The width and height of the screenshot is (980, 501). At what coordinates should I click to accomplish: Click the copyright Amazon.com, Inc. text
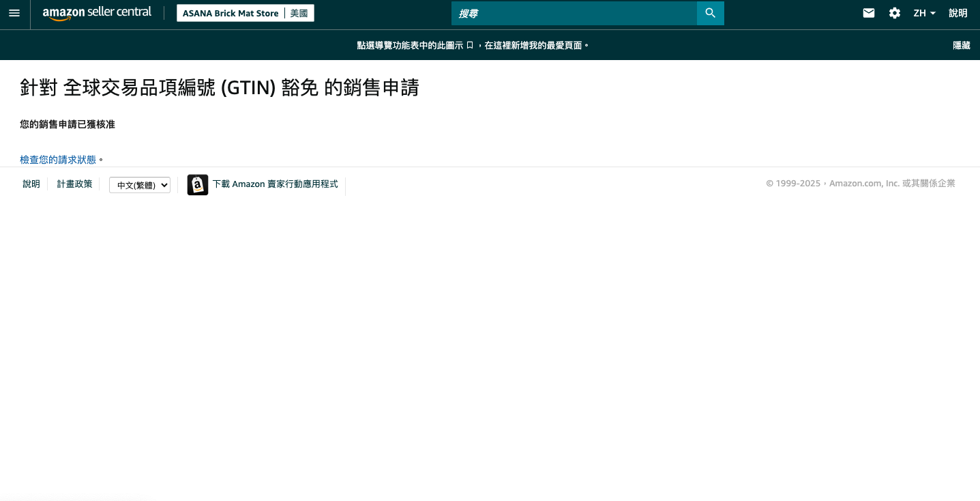pos(861,184)
